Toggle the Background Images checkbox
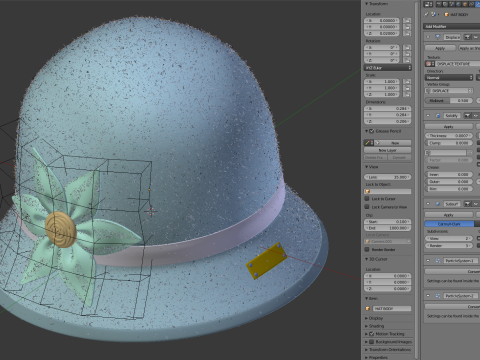The height and width of the screenshot is (360, 480). [x=372, y=342]
